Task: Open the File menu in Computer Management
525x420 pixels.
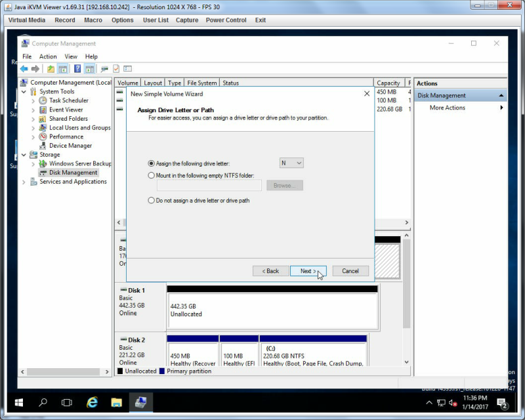Action: (27, 56)
